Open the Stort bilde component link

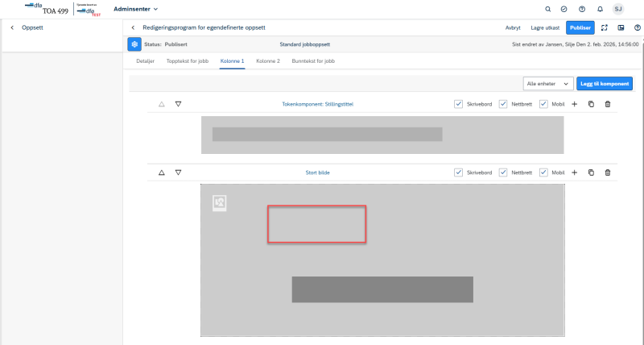[x=317, y=172]
